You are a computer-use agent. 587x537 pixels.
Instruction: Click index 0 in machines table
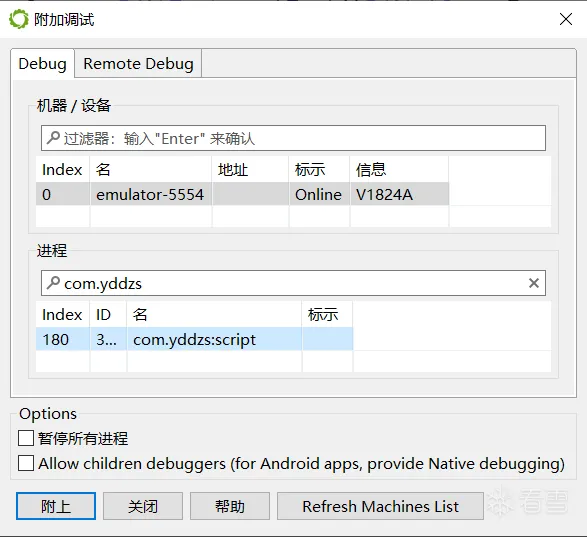[63, 194]
